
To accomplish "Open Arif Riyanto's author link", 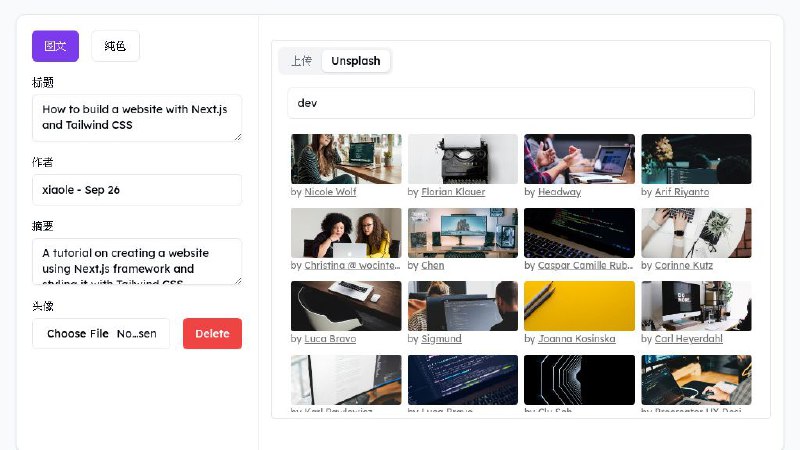I will click(x=682, y=192).
